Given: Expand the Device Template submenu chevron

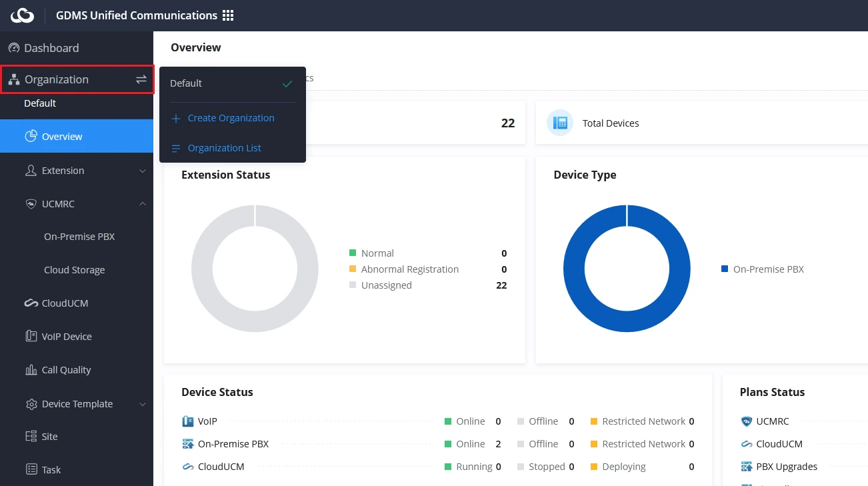Looking at the screenshot, I should (x=143, y=404).
